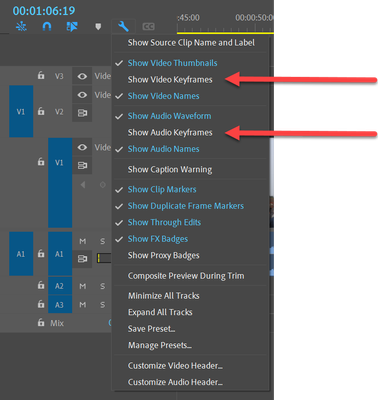The height and width of the screenshot is (400, 378).
Task: Click the CC captions icon
Action: point(148,27)
